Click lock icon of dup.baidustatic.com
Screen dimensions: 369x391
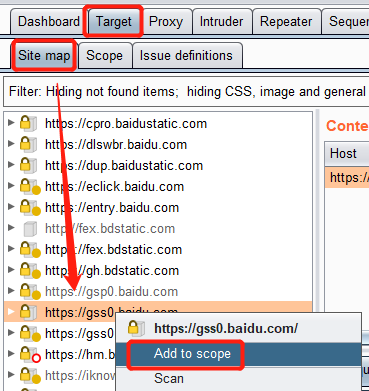pyautogui.click(x=28, y=165)
